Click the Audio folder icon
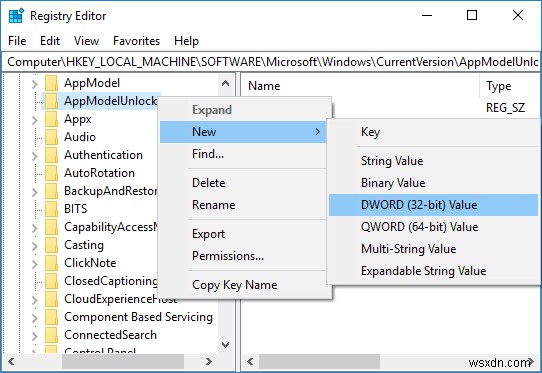 click(x=51, y=137)
